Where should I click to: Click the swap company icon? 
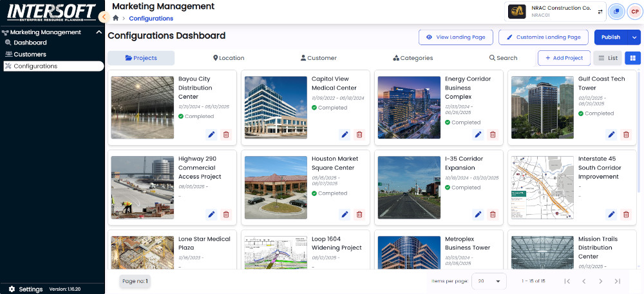tap(600, 12)
